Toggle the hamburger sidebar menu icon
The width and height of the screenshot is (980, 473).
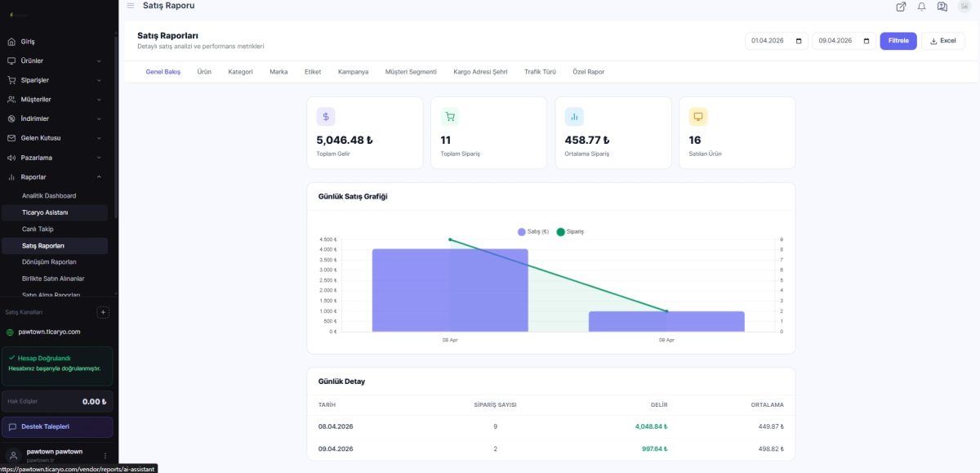[x=131, y=6]
